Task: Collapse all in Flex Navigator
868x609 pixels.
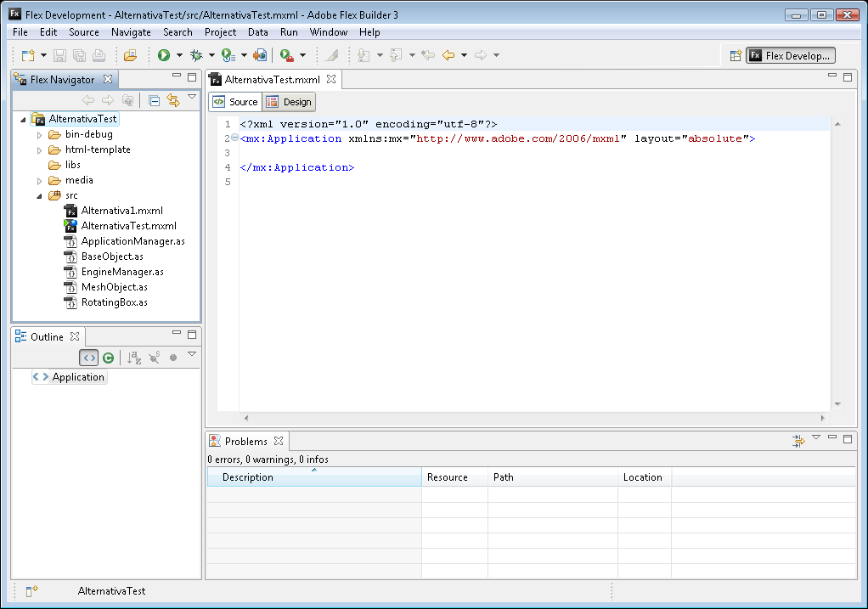Action: (154, 100)
